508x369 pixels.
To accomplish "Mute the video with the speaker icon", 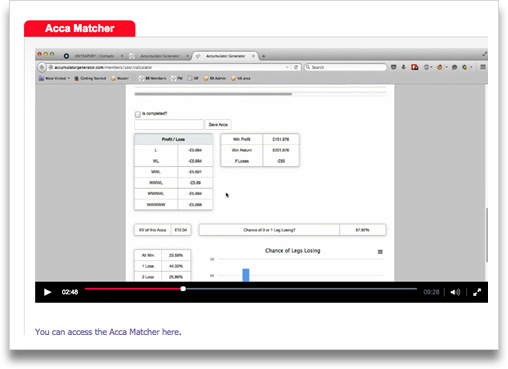I will (455, 292).
